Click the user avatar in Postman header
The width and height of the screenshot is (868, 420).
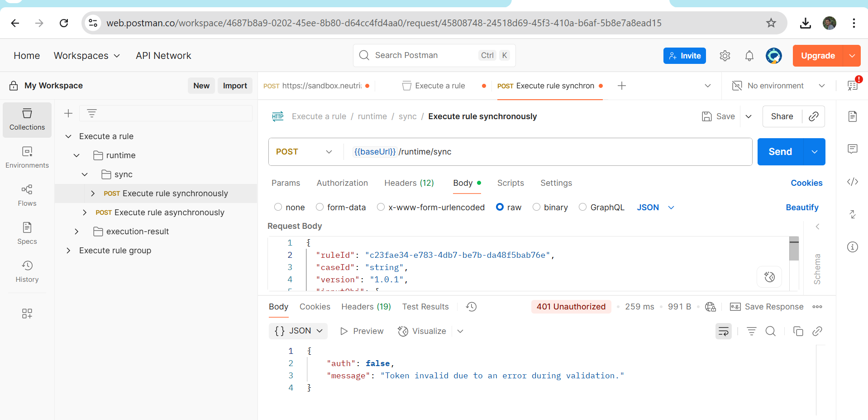(x=774, y=56)
